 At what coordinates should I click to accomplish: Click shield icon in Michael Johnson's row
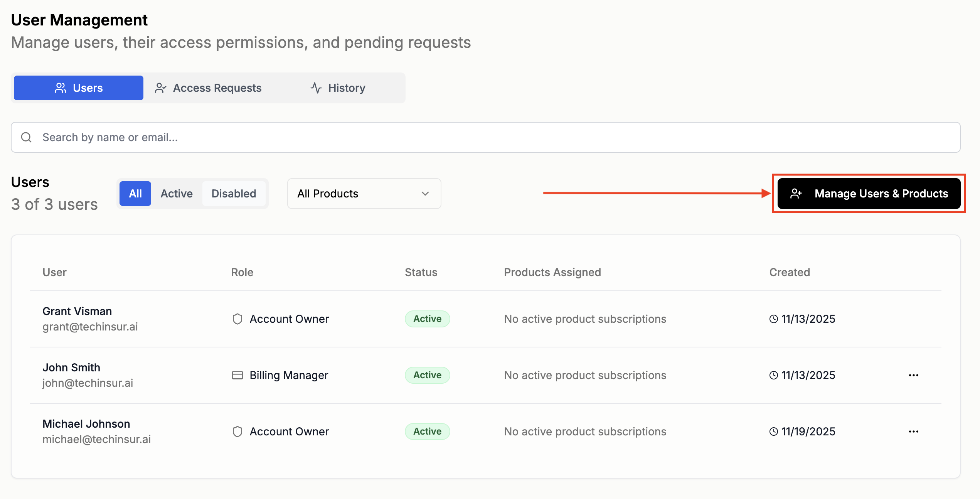pos(237,432)
